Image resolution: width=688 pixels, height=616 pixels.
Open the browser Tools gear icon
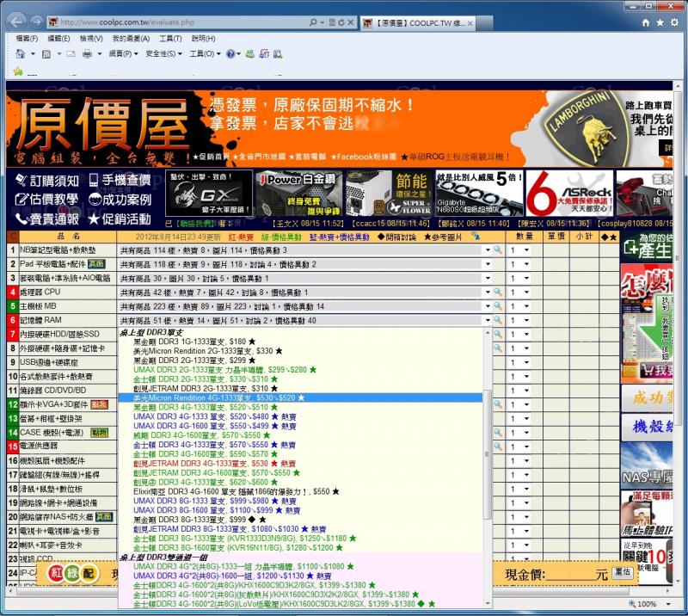coord(674,22)
